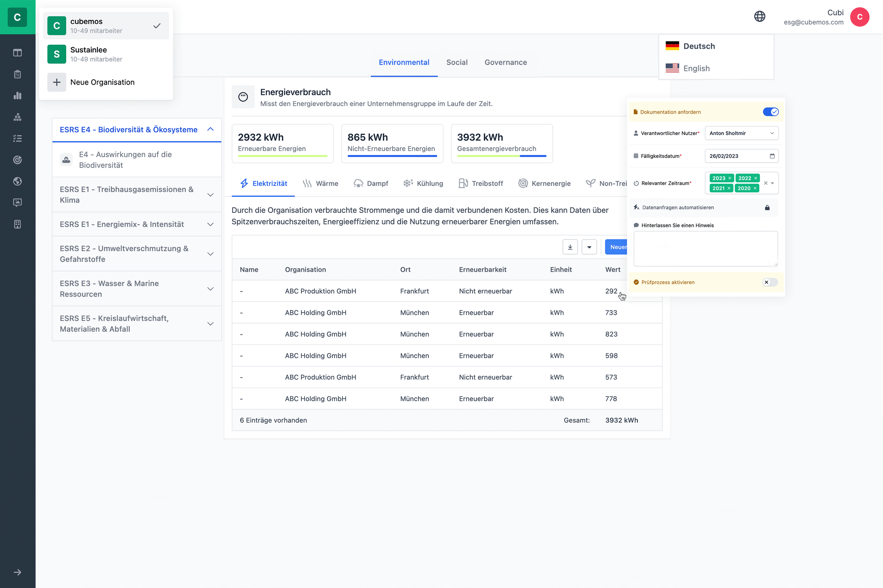Collapse ESRS E4 - Biodiversität & Ökosysteme
This screenshot has height=588, width=883.
coord(210,129)
